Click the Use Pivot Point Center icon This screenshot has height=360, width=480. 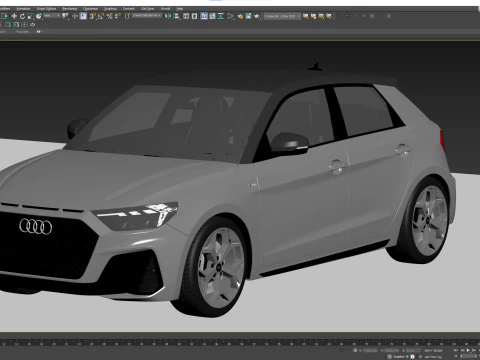point(65,16)
